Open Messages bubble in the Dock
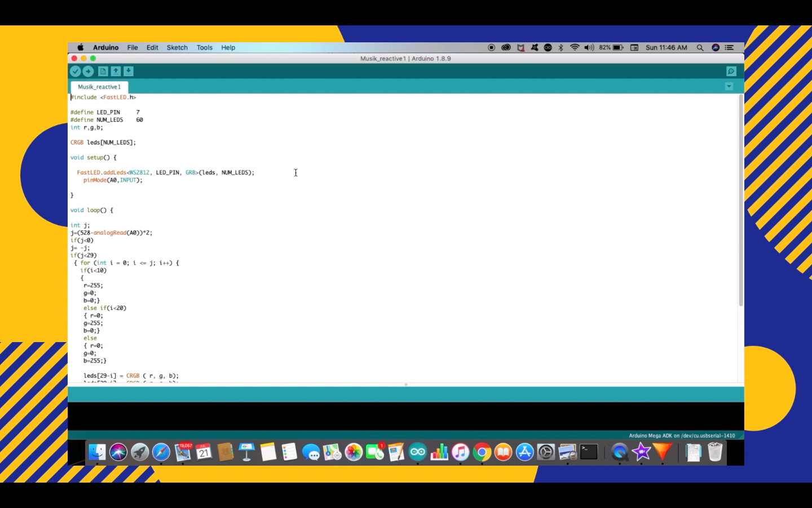 pyautogui.click(x=311, y=452)
